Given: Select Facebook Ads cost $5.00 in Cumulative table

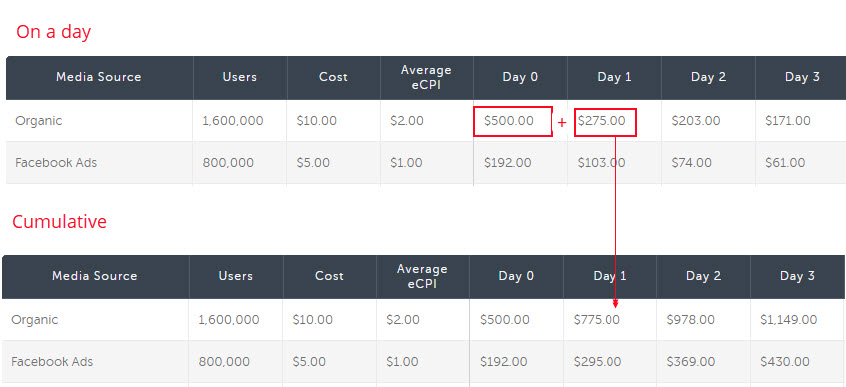Looking at the screenshot, I should coord(309,362).
